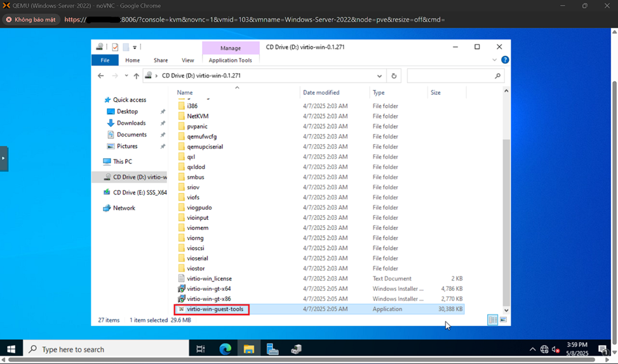618x364 pixels.
Task: Show hidden system tray icons
Action: (532, 349)
